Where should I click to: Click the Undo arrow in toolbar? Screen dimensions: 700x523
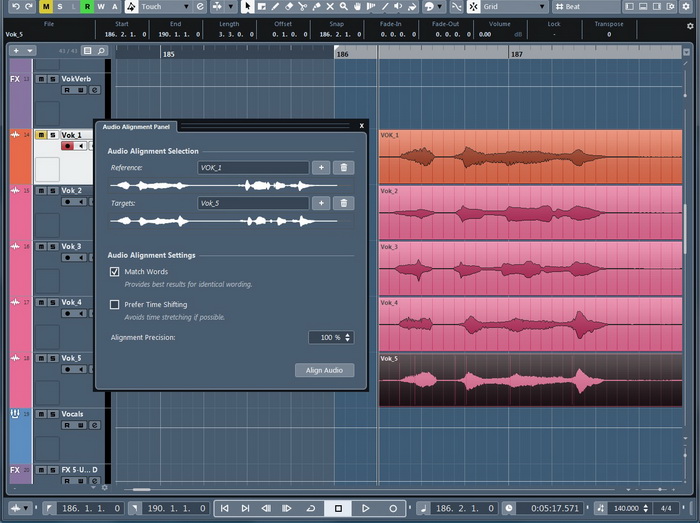pyautogui.click(x=16, y=7)
